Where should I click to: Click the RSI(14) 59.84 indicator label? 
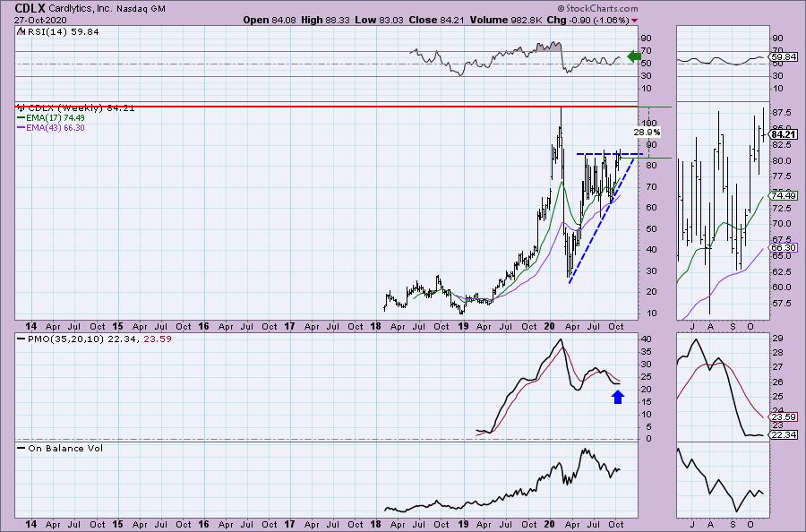pyautogui.click(x=62, y=31)
